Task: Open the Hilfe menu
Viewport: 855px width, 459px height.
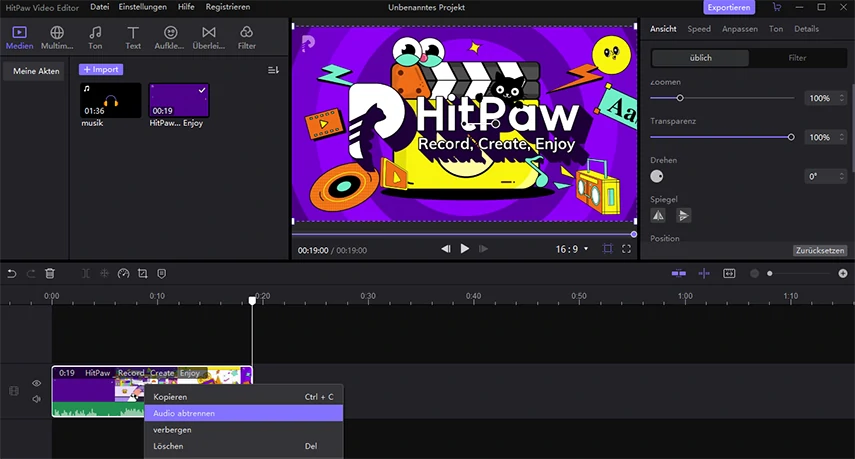Action: click(186, 7)
